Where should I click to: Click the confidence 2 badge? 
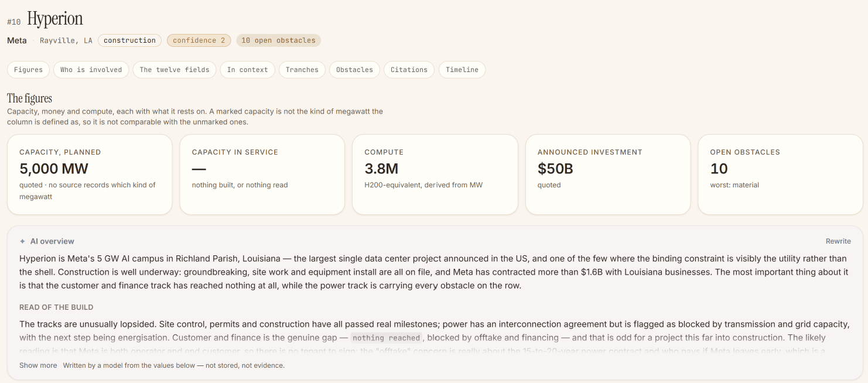point(199,40)
